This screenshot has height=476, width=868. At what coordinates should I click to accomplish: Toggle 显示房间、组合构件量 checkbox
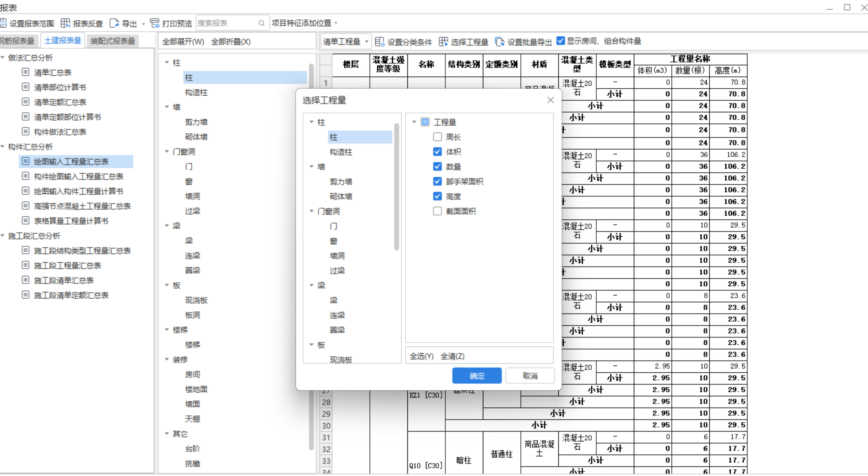tap(560, 40)
